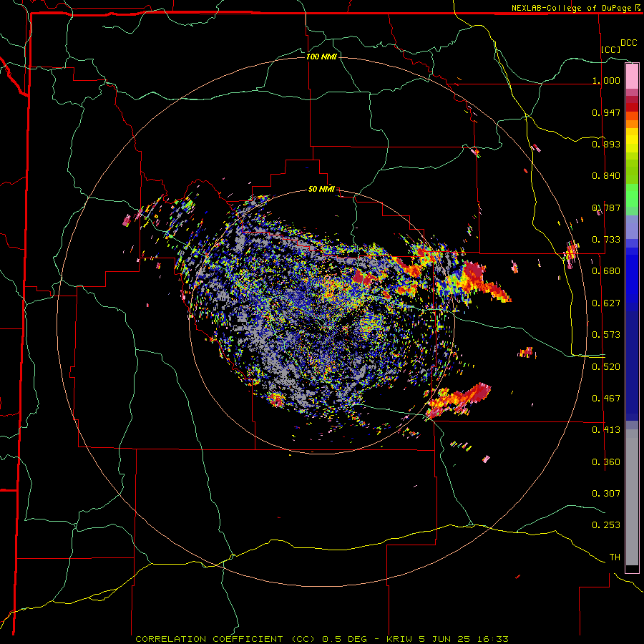
Task: Select the 0.733 legend value
Action: [x=606, y=240]
